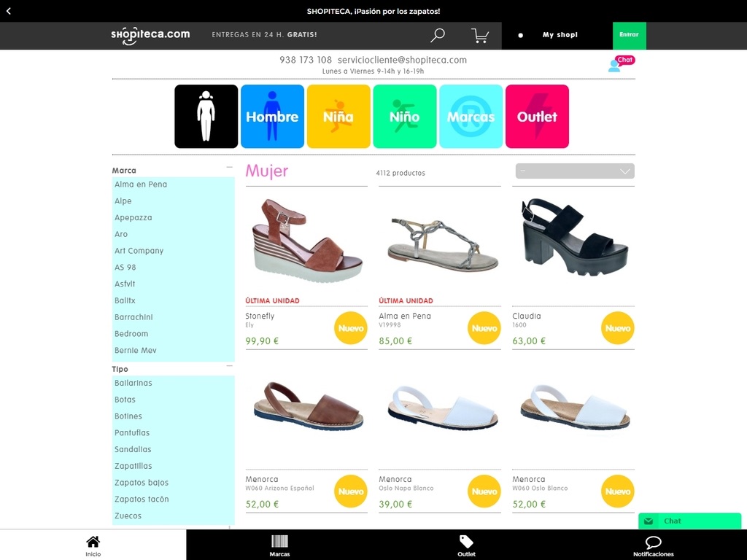Open the search magnifier icon
The image size is (747, 560).
pos(438,35)
